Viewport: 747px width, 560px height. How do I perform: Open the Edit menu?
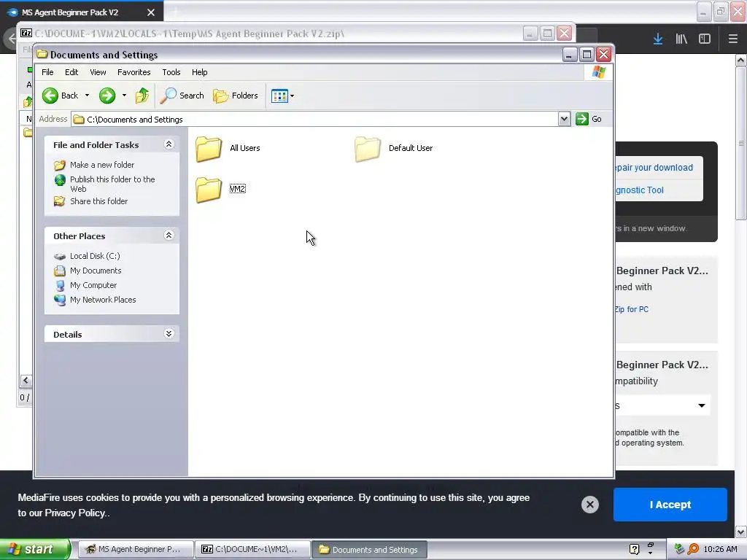click(71, 72)
